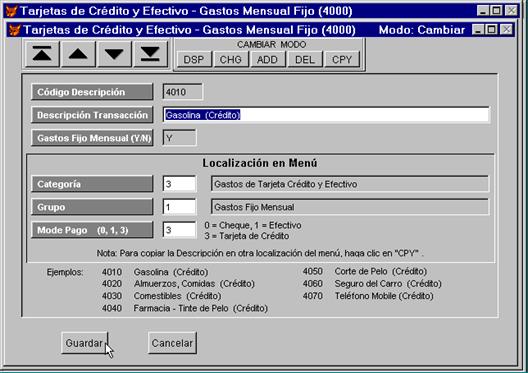Click the Guardar button
Screen dimensions: 528x373
84,343
